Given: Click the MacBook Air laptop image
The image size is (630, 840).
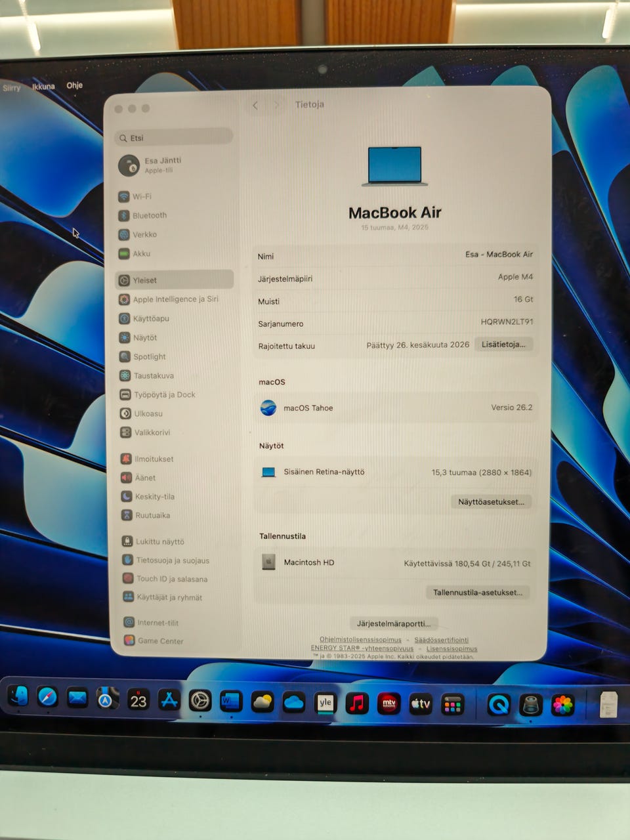Looking at the screenshot, I should tap(394, 166).
